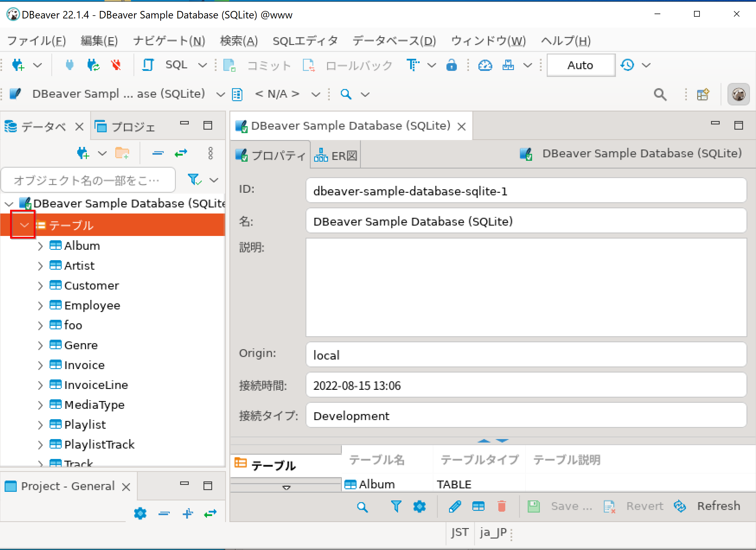Click the transaction log history clock icon
This screenshot has width=756, height=550.
tap(628, 65)
